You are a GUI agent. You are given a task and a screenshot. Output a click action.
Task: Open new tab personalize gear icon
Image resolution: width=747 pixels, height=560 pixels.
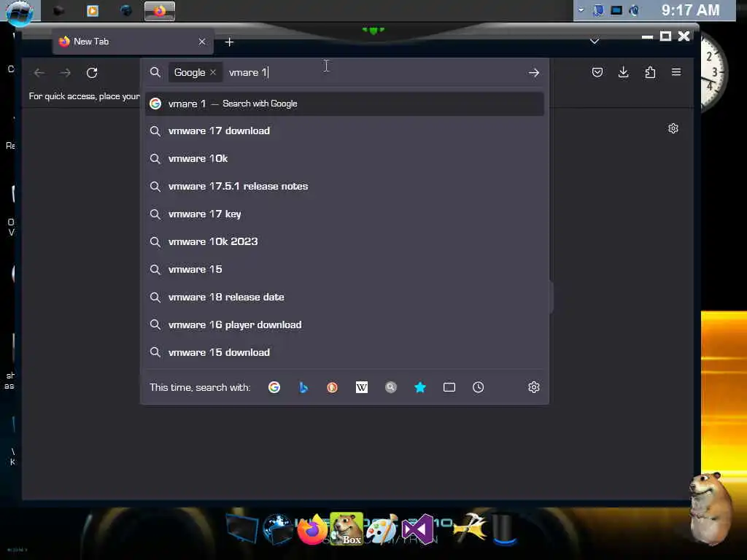(x=673, y=128)
